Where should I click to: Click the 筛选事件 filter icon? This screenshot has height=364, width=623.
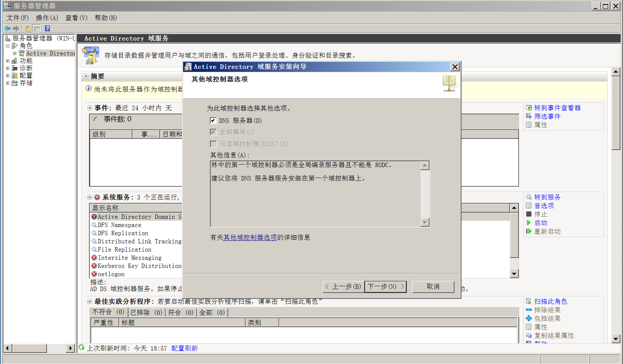pos(529,116)
